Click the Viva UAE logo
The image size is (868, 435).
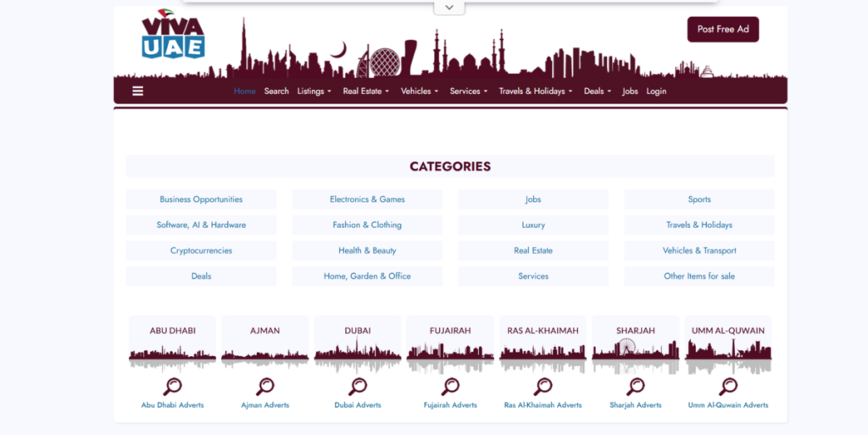[x=173, y=34]
